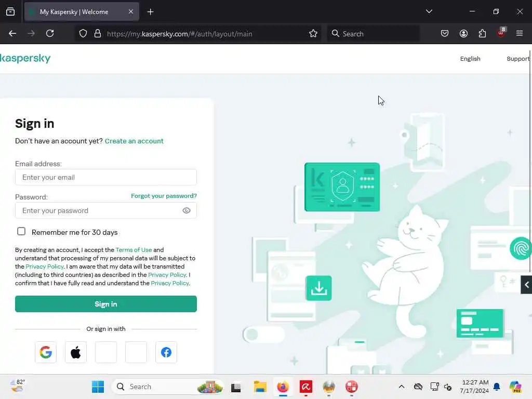This screenshot has height=399, width=532.
Task: Check Remember me for 30 days
Action: pyautogui.click(x=21, y=231)
